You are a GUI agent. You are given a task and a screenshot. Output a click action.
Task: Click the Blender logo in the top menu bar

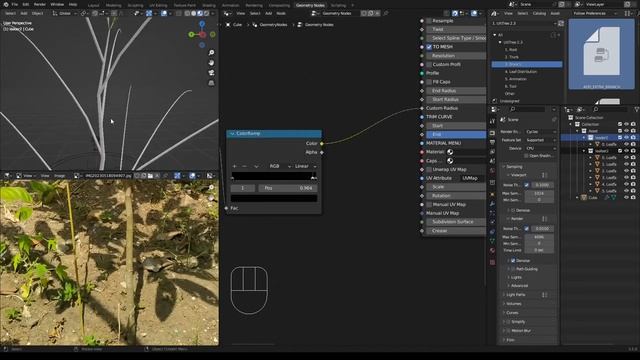6,4
